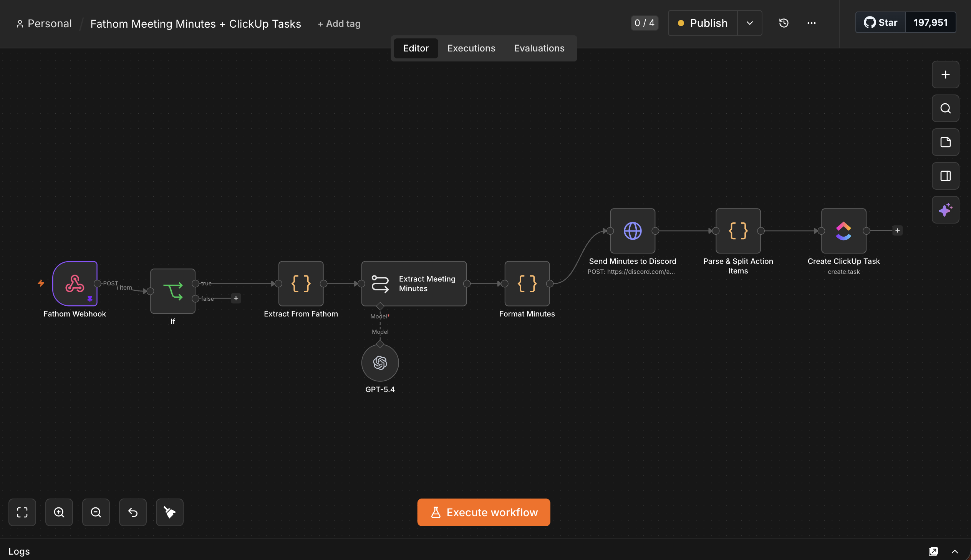This screenshot has height=560, width=971.
Task: Add node after Create ClickUp Task
Action: click(898, 230)
